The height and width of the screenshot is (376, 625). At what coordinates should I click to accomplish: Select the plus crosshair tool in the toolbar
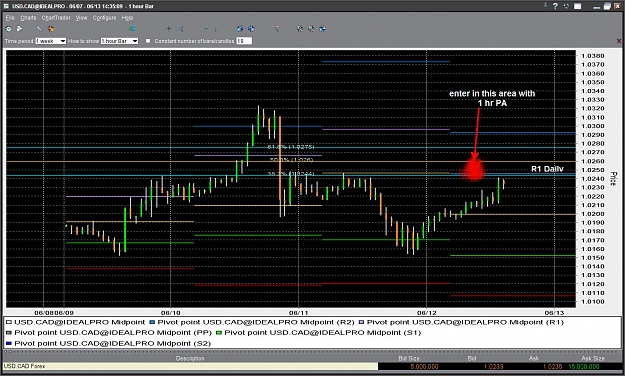(169, 29)
